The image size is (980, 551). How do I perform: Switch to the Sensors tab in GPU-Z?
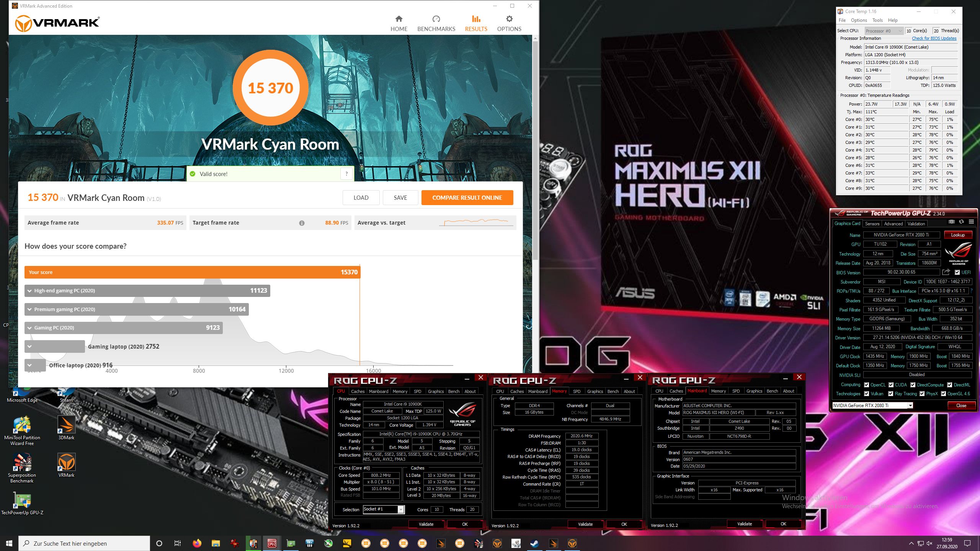(x=872, y=224)
